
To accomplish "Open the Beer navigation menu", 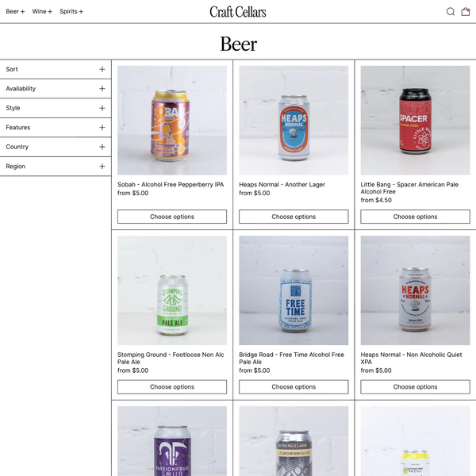I will [15, 12].
